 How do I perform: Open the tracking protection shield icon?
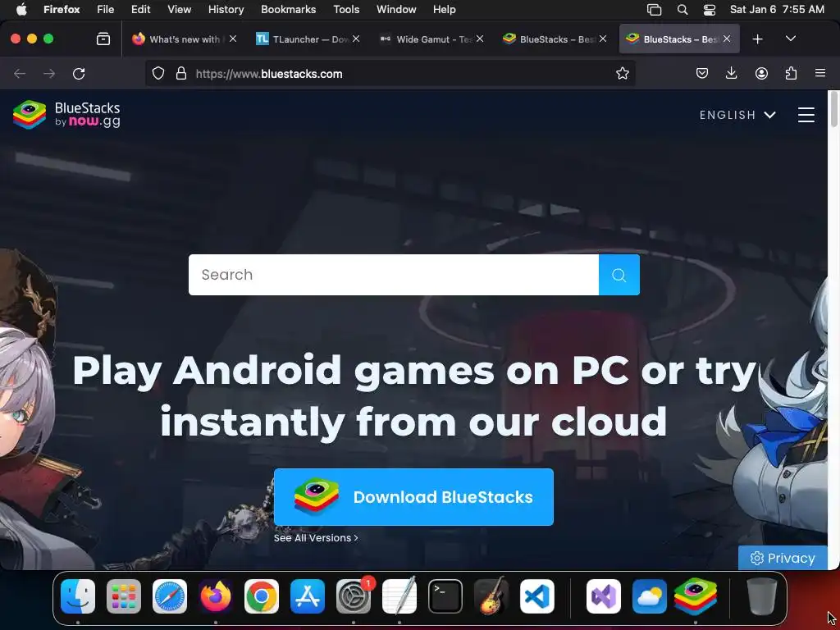click(158, 73)
